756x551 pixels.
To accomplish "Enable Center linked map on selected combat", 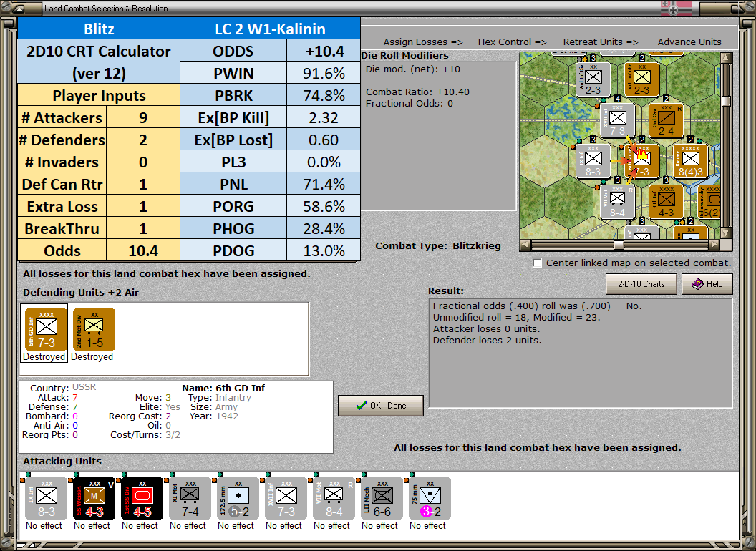I will point(538,263).
